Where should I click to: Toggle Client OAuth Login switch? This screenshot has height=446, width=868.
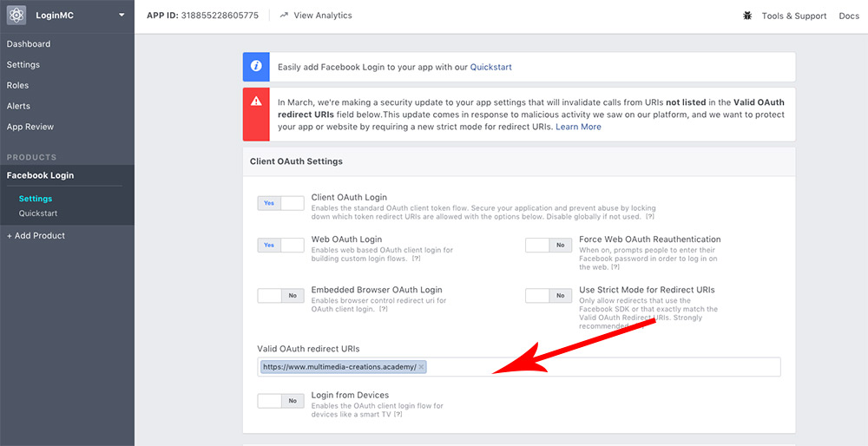280,203
